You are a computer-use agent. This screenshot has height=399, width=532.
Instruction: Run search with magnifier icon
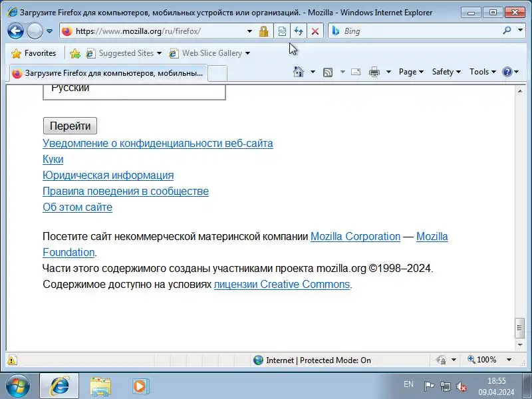pyautogui.click(x=507, y=31)
